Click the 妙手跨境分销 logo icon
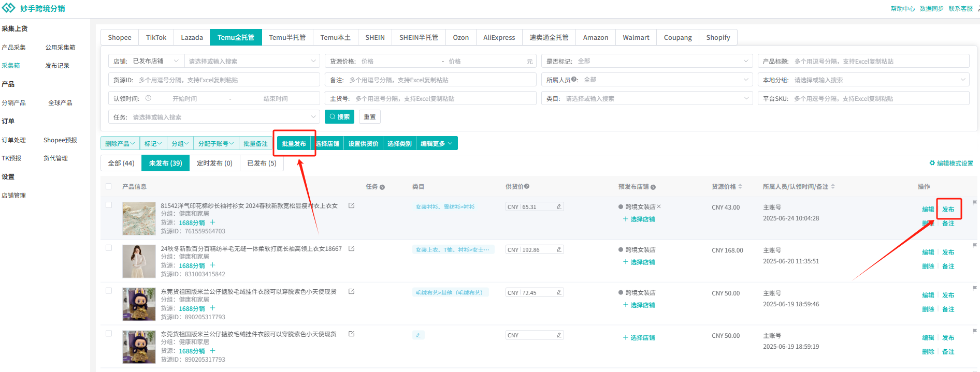The width and height of the screenshot is (980, 372). point(9,8)
